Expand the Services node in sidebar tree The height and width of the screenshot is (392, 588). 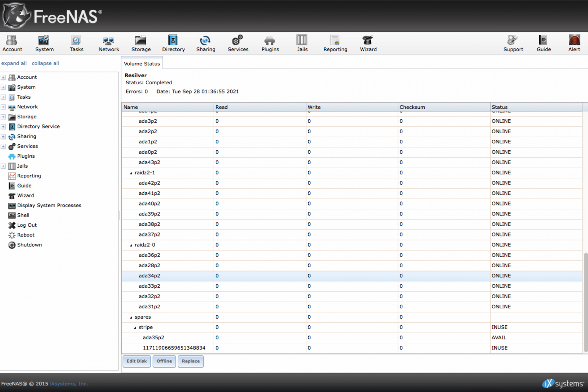click(3, 146)
